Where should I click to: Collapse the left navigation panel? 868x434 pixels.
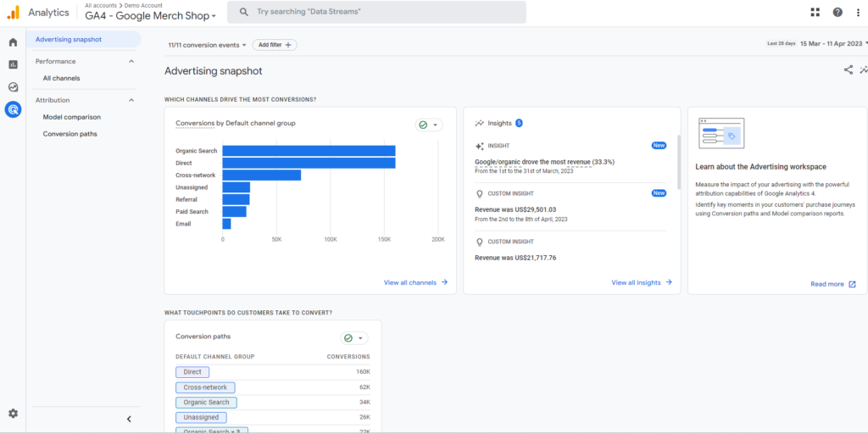tap(129, 419)
